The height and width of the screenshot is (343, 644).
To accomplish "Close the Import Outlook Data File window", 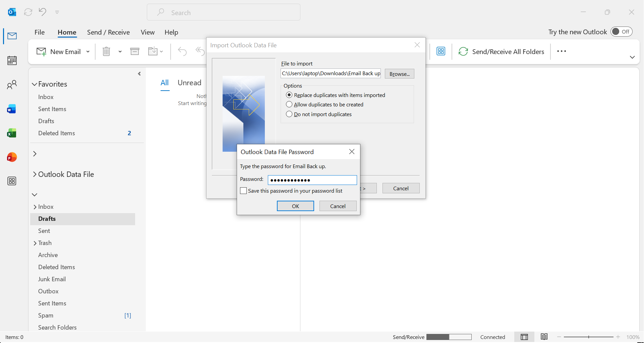I will tap(417, 45).
